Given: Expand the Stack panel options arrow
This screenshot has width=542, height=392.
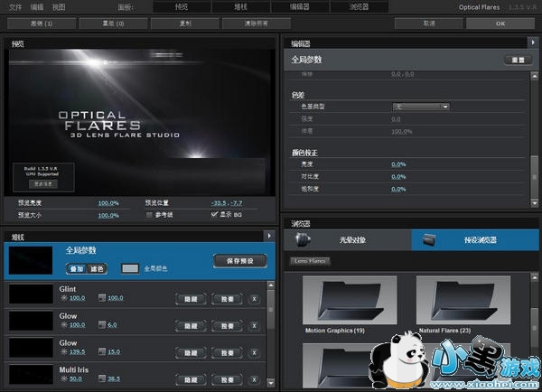Looking at the screenshot, I should pyautogui.click(x=269, y=236).
